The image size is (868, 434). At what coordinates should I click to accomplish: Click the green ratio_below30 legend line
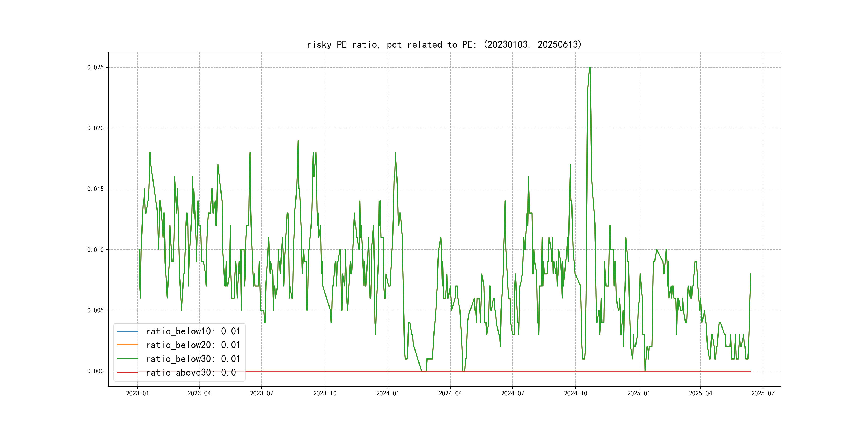(x=127, y=358)
